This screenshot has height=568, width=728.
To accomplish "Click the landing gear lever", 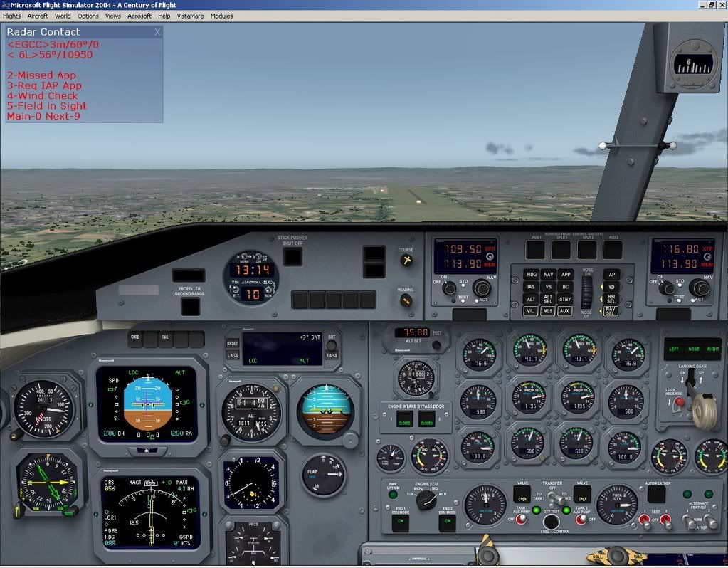I will (702, 406).
